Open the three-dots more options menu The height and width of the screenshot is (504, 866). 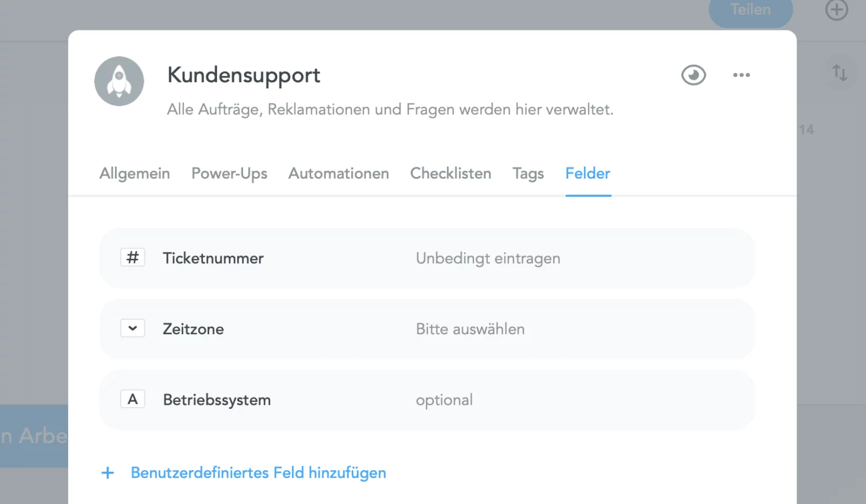(x=741, y=75)
